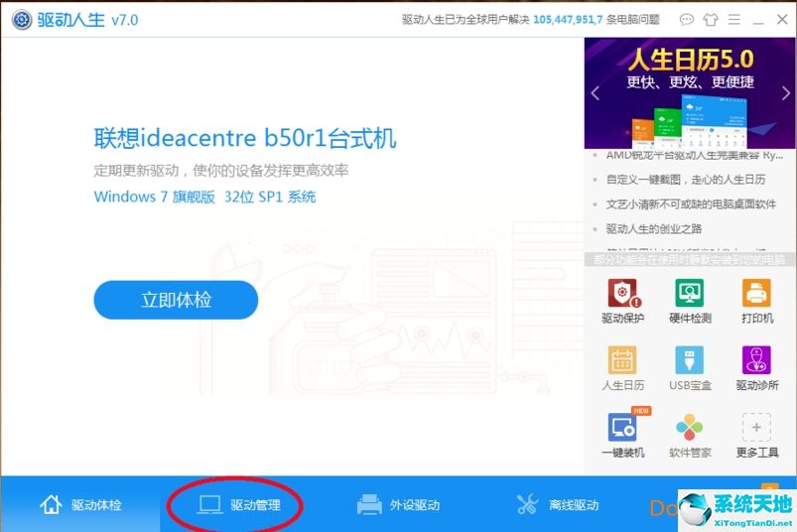Click the 人生日历5.0 promotional banner
797x532 pixels.
tap(690, 91)
